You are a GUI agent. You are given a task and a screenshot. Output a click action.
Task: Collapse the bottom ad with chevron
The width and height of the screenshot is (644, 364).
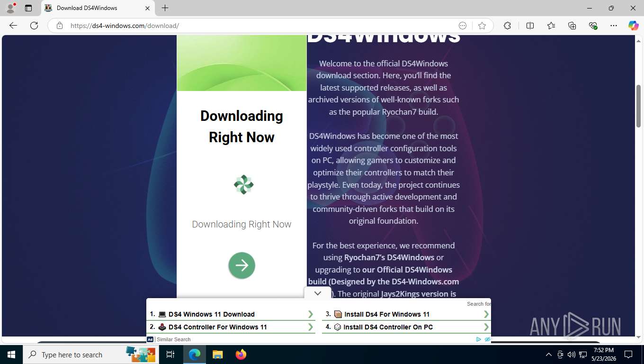click(318, 293)
